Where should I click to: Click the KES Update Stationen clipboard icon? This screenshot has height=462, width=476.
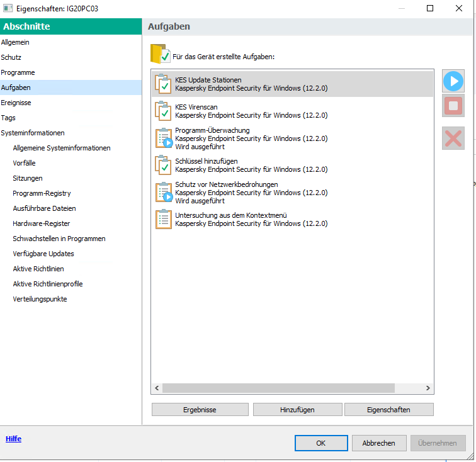163,84
